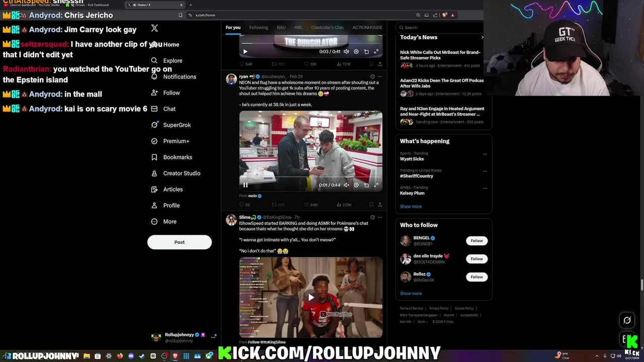This screenshot has width=644, height=362.
Task: Like ryan's post with 9.8K likes
Action: pos(311,205)
